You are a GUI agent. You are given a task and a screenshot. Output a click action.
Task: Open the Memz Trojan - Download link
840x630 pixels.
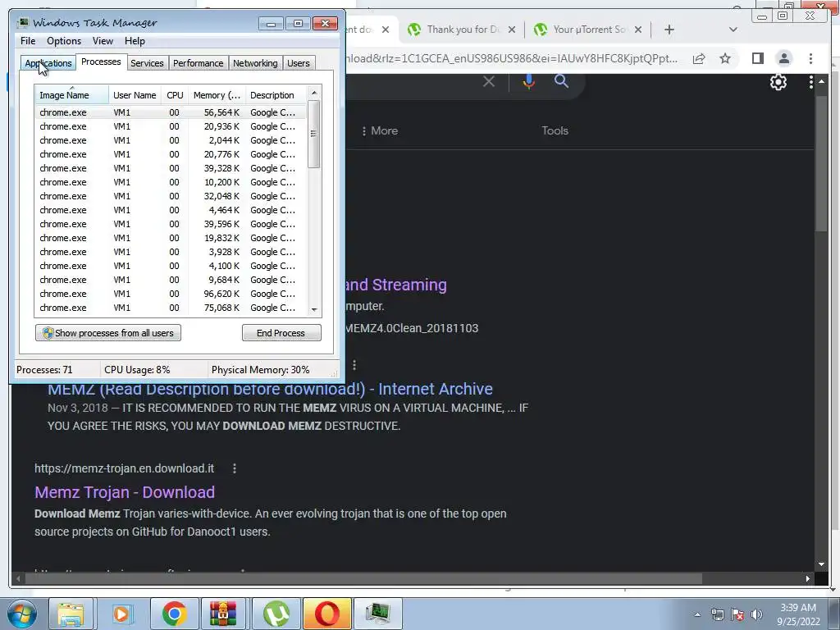coord(125,492)
